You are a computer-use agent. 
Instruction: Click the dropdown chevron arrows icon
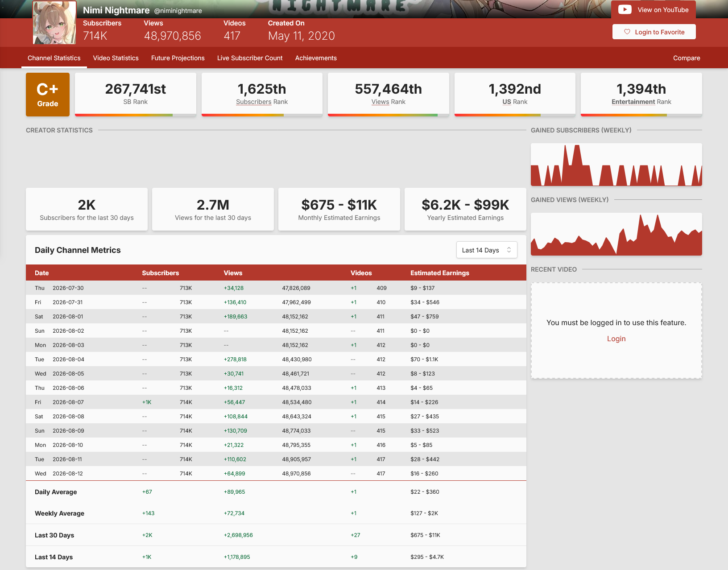[509, 250]
